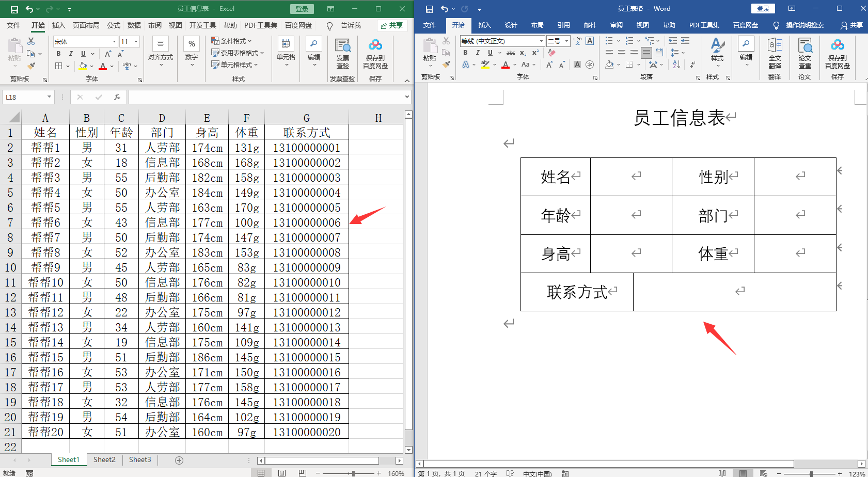Image resolution: width=868 pixels, height=477 pixels.
Task: Expand the Name Box dropdown showing L18
Action: [49, 97]
